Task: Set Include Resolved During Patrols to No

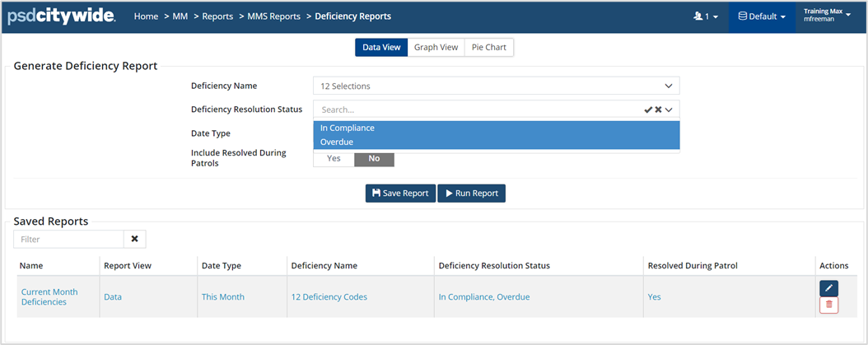Action: (x=374, y=158)
